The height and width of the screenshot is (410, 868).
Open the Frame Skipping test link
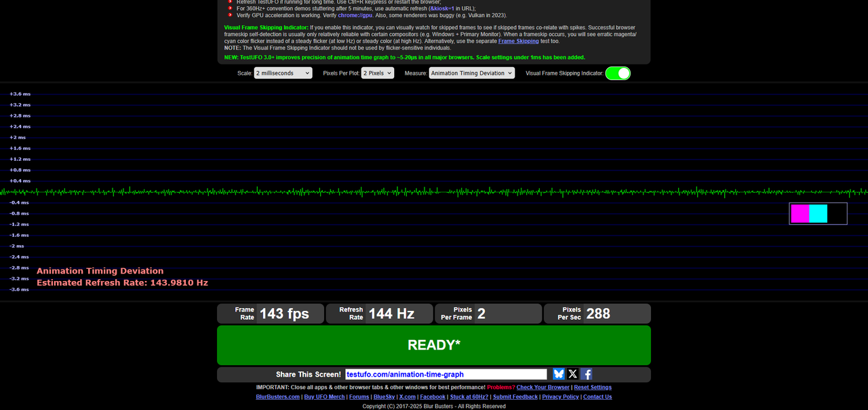pos(519,41)
